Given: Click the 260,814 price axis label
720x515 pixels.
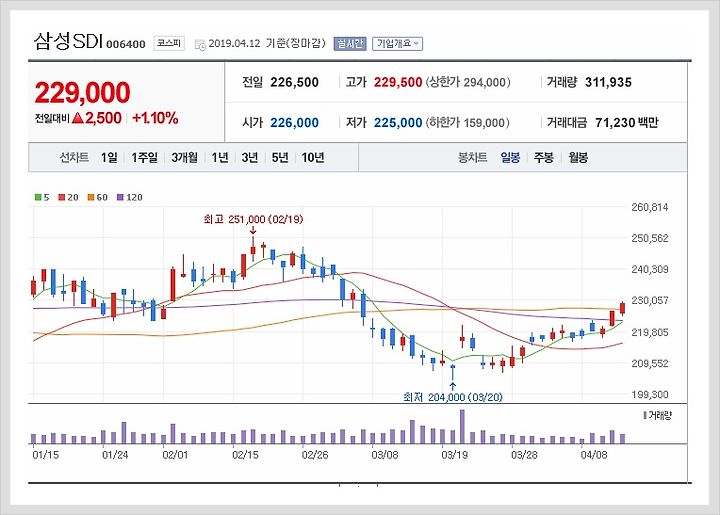Looking at the screenshot, I should (650, 207).
